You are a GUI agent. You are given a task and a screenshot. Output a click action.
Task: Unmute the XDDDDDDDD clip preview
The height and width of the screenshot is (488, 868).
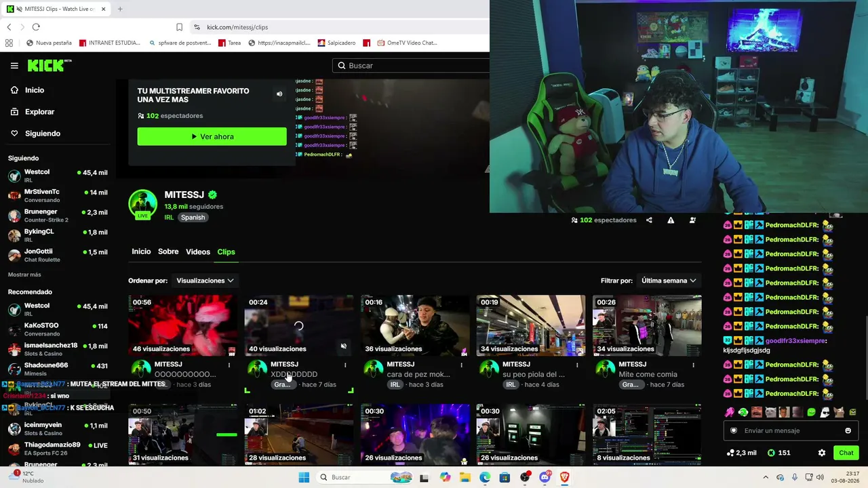tap(344, 346)
